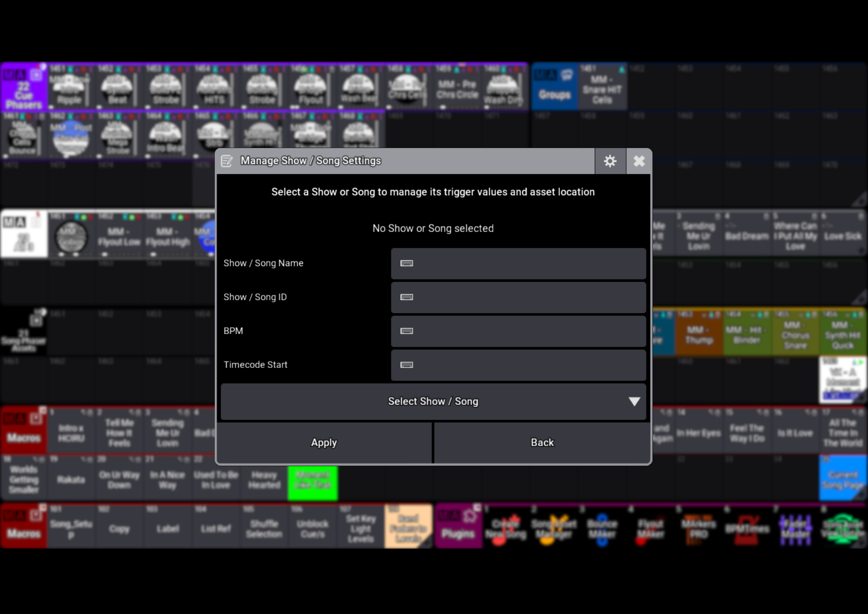The height and width of the screenshot is (614, 868).
Task: Click into the Timecode Start field
Action: point(518,365)
